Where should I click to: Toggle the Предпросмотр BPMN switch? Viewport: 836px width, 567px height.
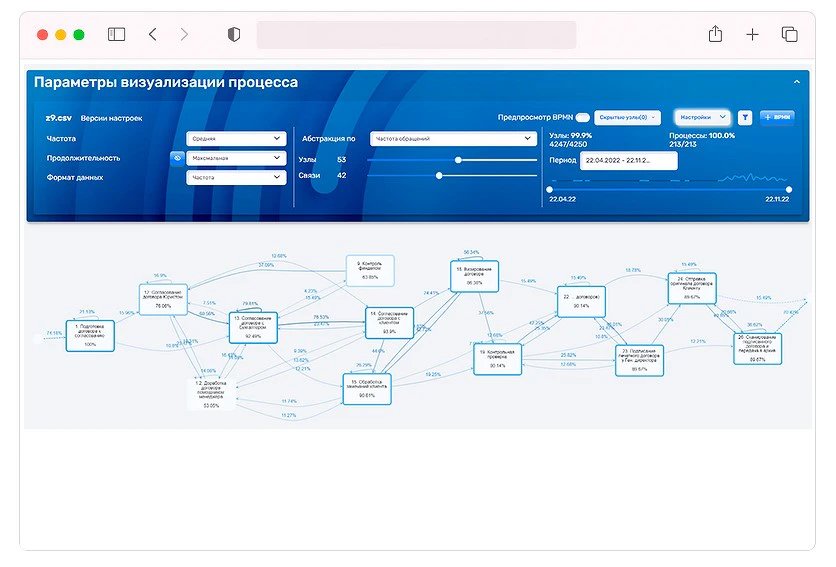(x=583, y=117)
